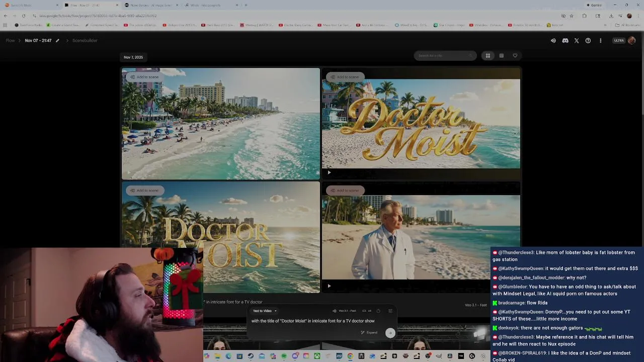
Task: Go back in the browser
Action: [5, 16]
